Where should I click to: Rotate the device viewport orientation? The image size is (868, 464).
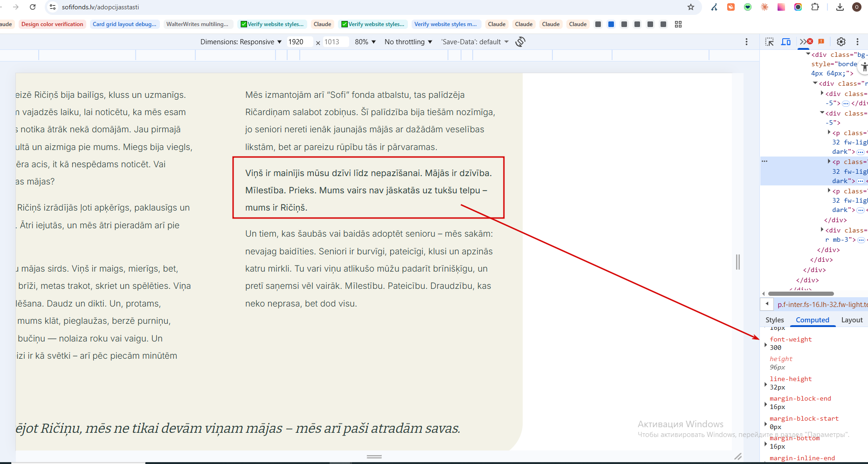point(521,41)
